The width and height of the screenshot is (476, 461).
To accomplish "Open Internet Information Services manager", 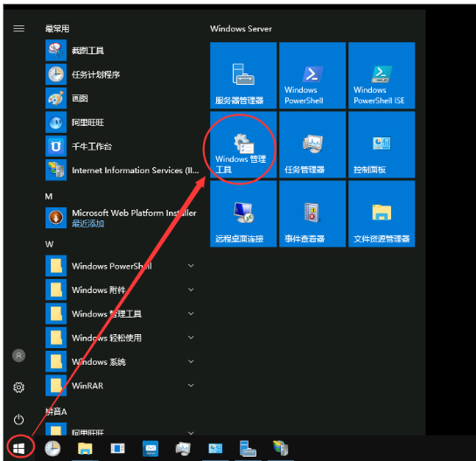I will pyautogui.click(x=122, y=170).
